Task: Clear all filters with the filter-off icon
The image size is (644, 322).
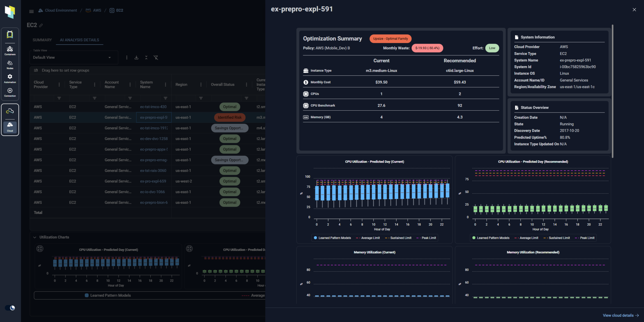Action: pyautogui.click(x=156, y=58)
